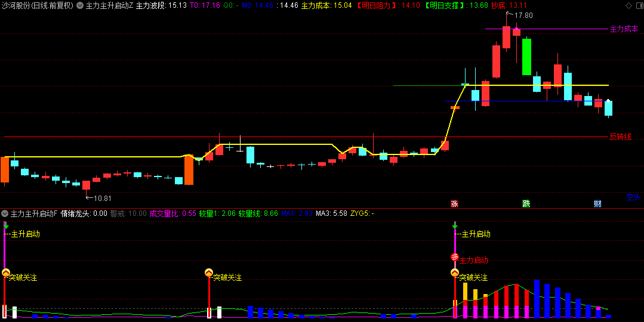Click the diamond icon at top right
Viewport: 644px width, 322px height.
pyautogui.click(x=628, y=5)
